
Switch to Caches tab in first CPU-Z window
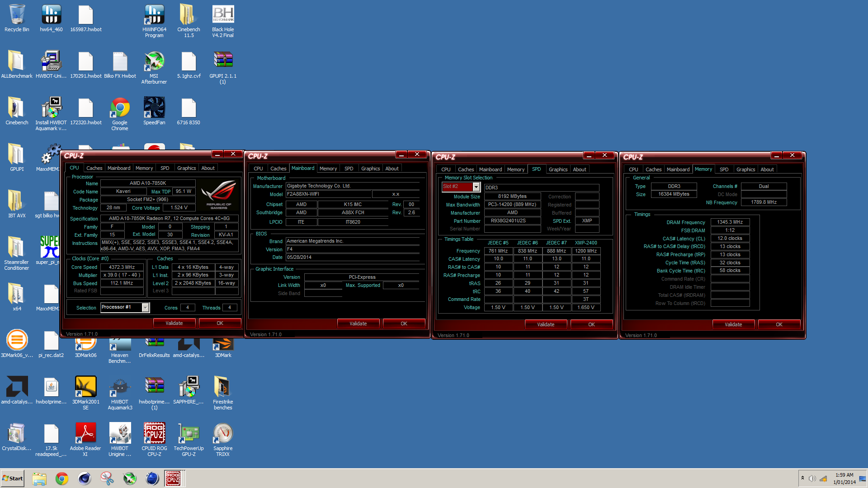point(94,168)
